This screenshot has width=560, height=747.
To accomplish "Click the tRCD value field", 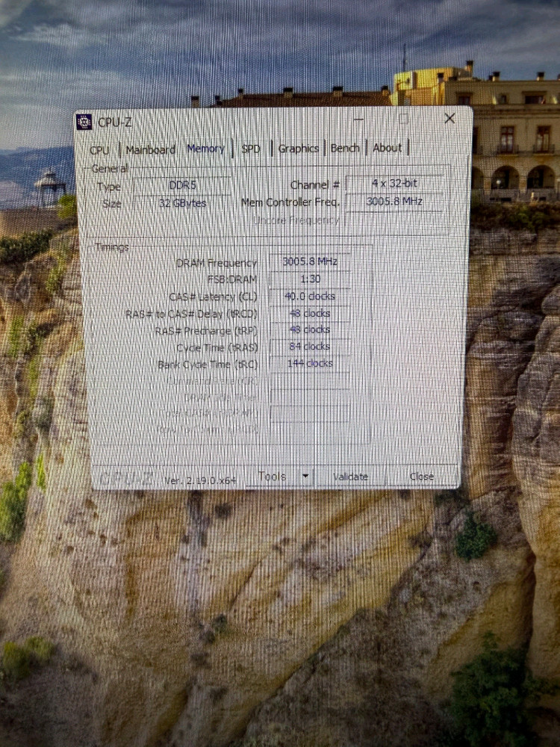I will (310, 313).
